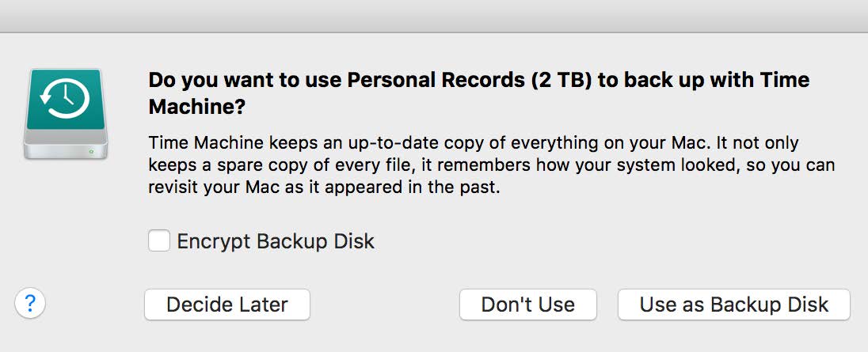Enable the Encrypt Backup Disk checkbox
The width and height of the screenshot is (868, 352).
click(159, 240)
